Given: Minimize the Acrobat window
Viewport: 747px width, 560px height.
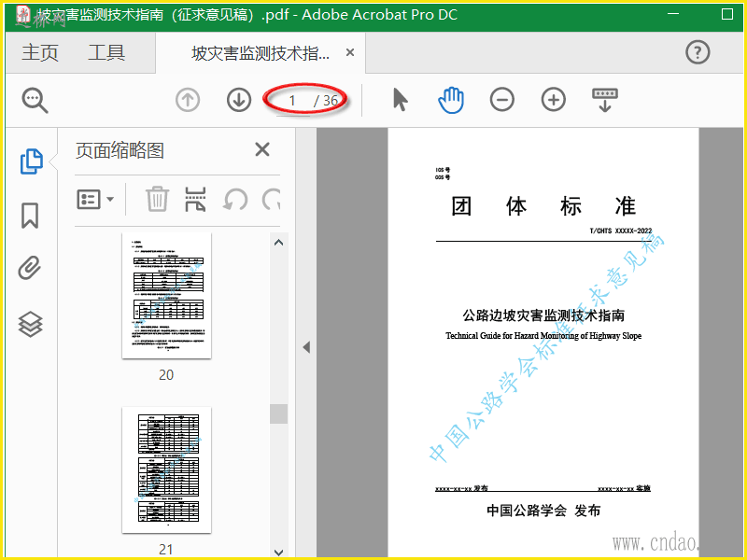Looking at the screenshot, I should point(673,14).
